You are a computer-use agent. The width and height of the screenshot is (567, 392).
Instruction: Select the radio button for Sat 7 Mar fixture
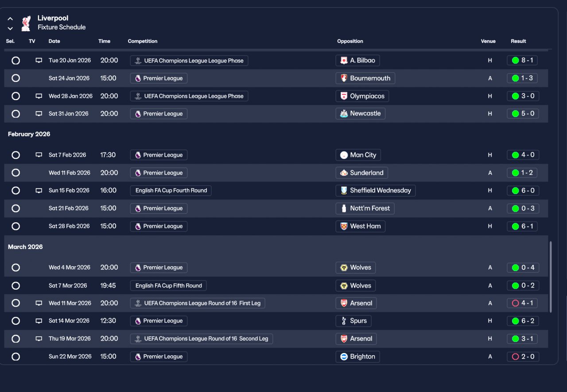16,286
